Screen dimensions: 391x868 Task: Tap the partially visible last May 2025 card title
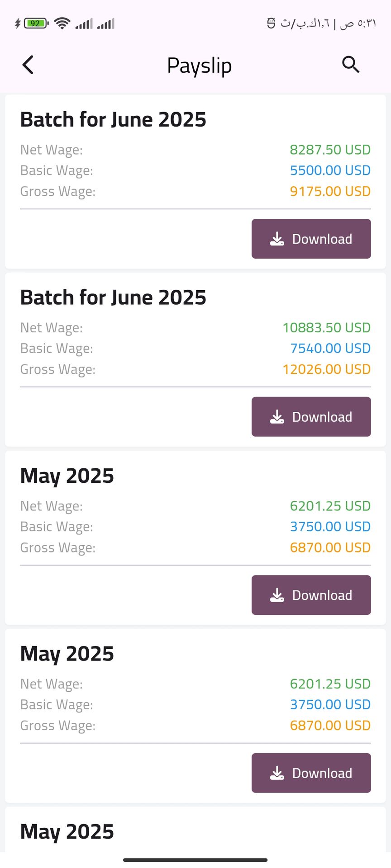[67, 832]
